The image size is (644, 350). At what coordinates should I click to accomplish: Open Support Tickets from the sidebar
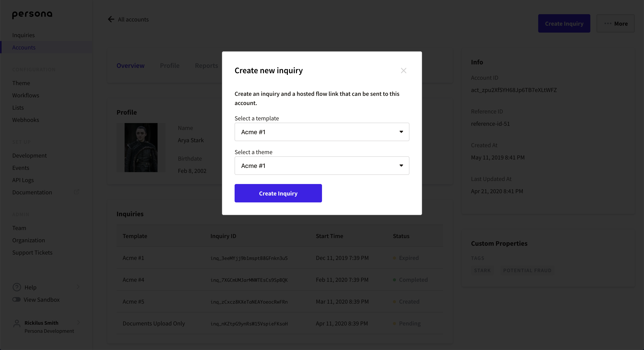pos(32,252)
